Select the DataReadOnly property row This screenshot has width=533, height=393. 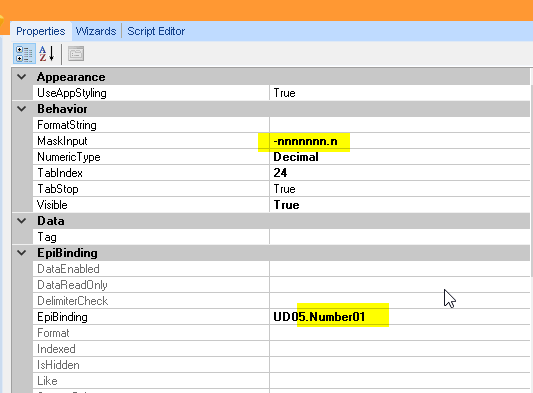tap(281, 285)
